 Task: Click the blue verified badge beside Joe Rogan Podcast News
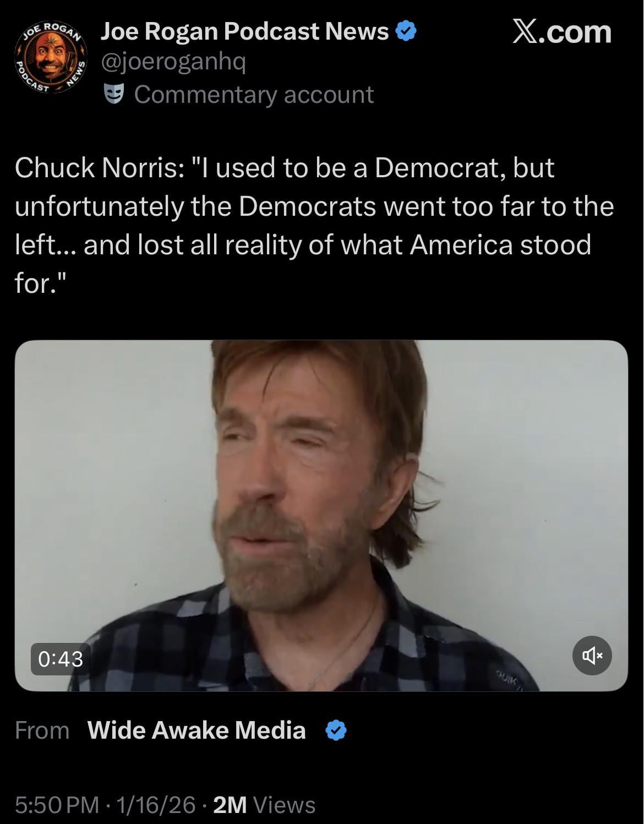pyautogui.click(x=406, y=31)
